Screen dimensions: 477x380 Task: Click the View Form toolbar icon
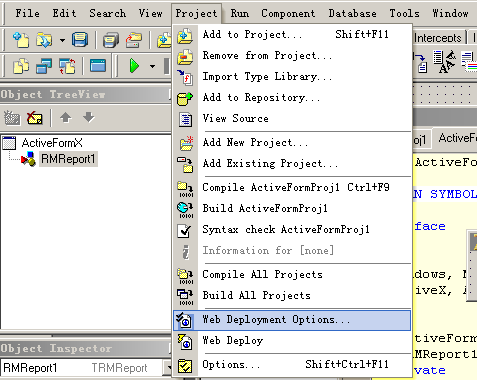(44, 66)
